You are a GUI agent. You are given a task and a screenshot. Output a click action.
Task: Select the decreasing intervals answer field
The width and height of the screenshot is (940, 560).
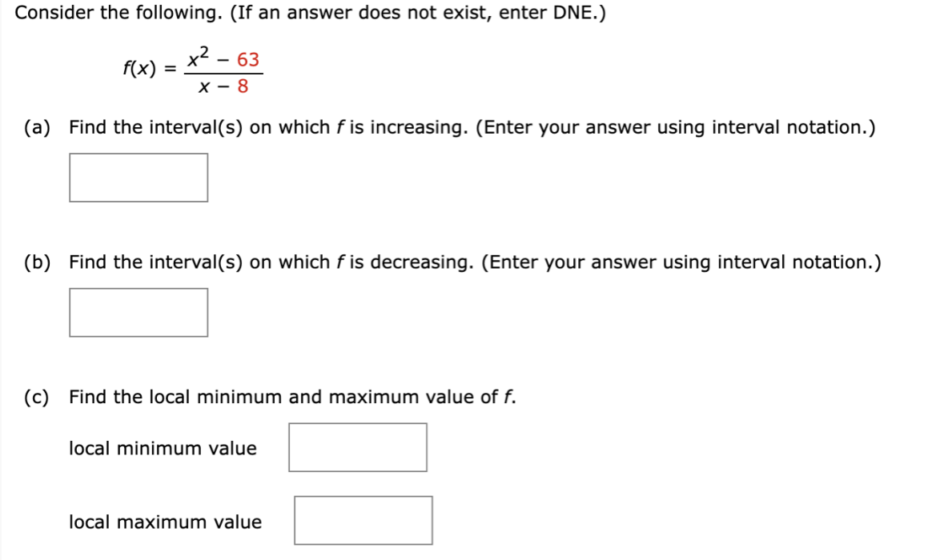(x=138, y=312)
